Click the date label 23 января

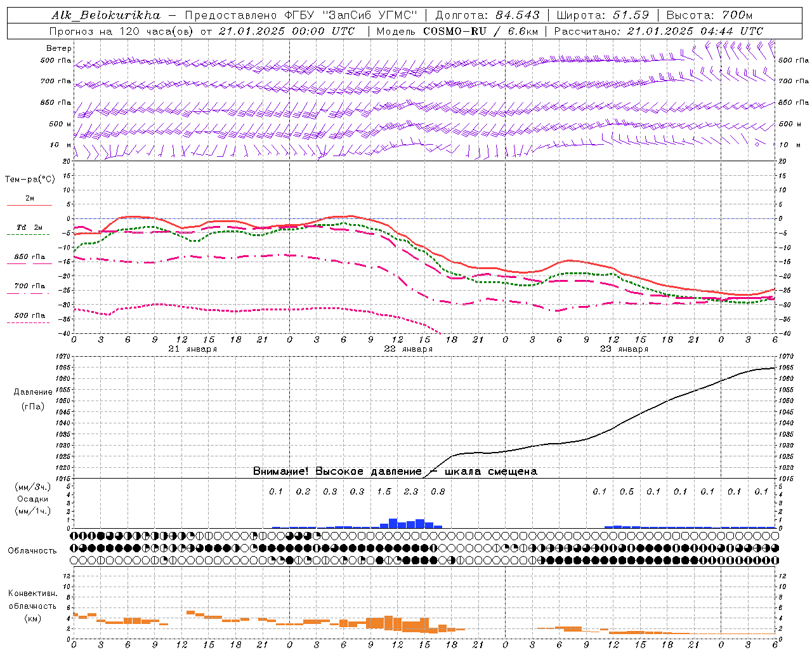(x=624, y=349)
